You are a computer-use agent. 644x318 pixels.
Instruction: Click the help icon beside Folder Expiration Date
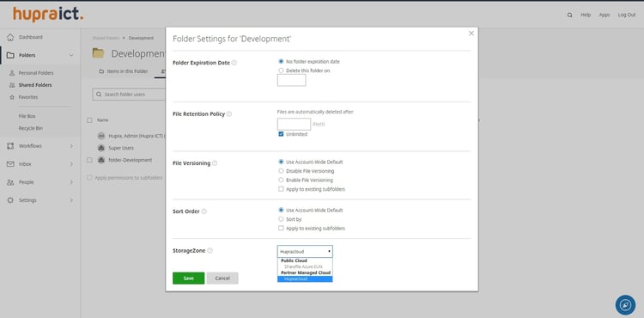click(x=234, y=63)
